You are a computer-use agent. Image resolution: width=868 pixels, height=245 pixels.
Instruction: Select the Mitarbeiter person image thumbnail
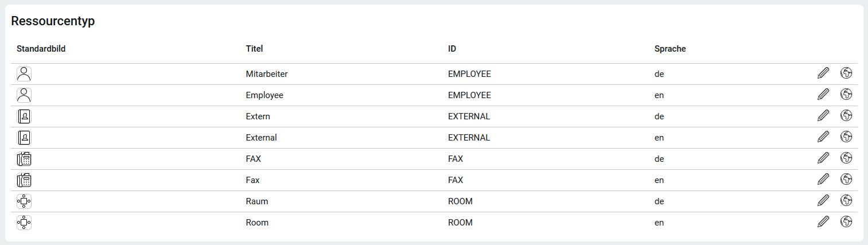pos(24,74)
